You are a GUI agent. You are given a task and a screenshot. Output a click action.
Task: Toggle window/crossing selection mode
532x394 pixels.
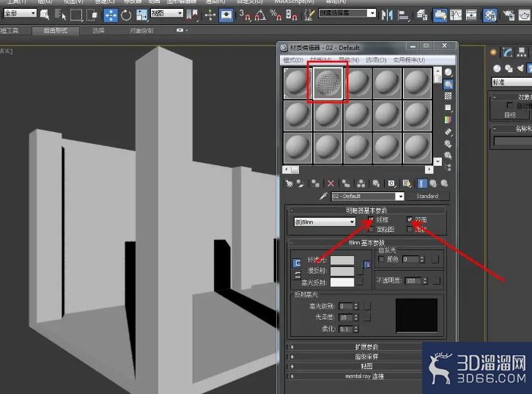(92, 15)
